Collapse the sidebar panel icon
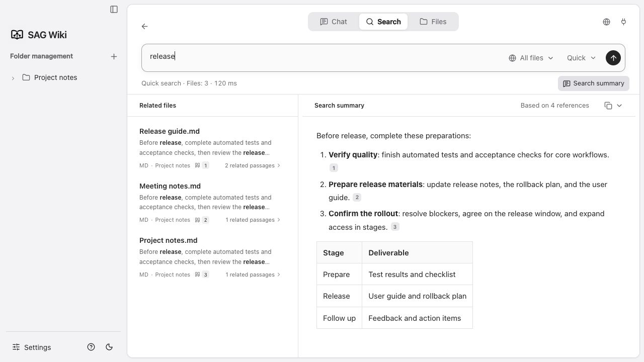Viewport: 644px width, 362px height. point(114,9)
